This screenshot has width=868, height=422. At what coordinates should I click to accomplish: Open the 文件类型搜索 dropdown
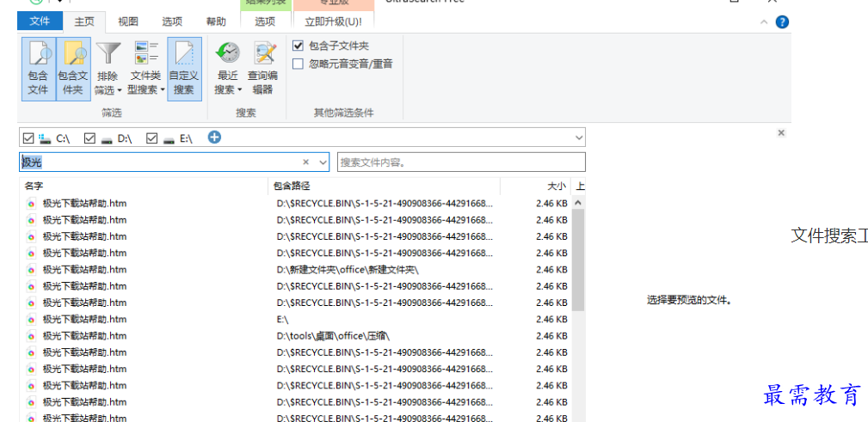coord(145,69)
